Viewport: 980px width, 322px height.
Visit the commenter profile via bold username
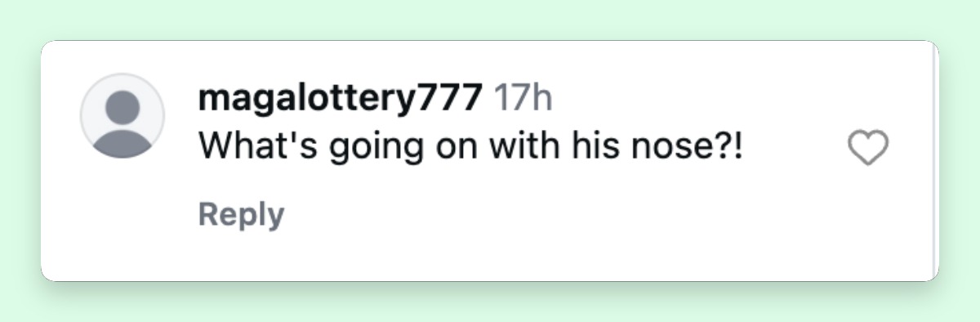point(340,99)
